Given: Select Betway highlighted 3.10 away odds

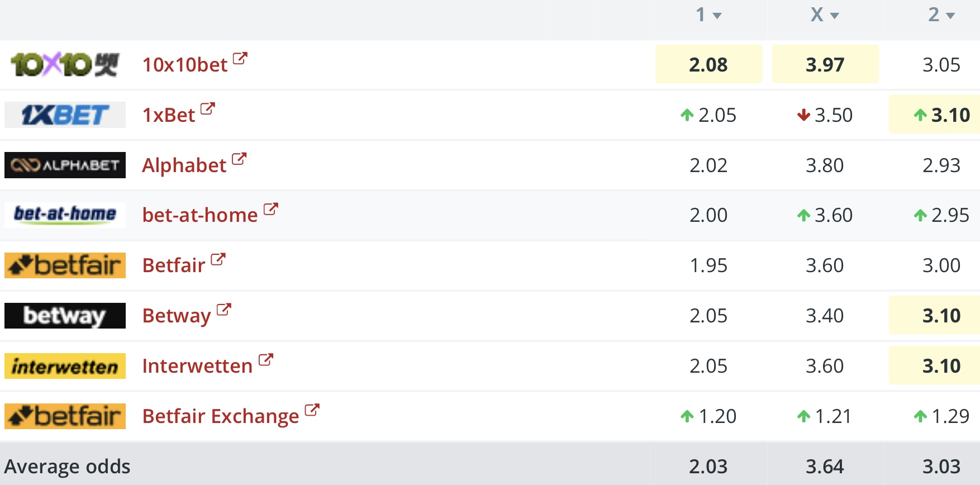Looking at the screenshot, I should pyautogui.click(x=941, y=316).
